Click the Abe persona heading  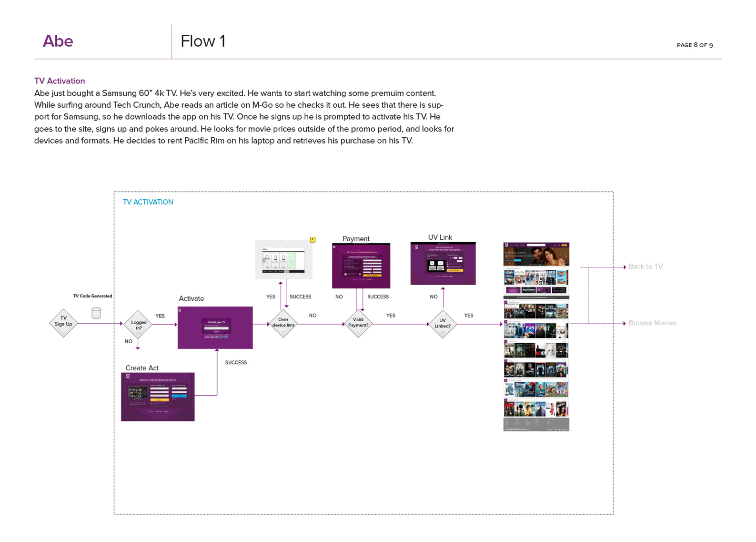click(58, 41)
